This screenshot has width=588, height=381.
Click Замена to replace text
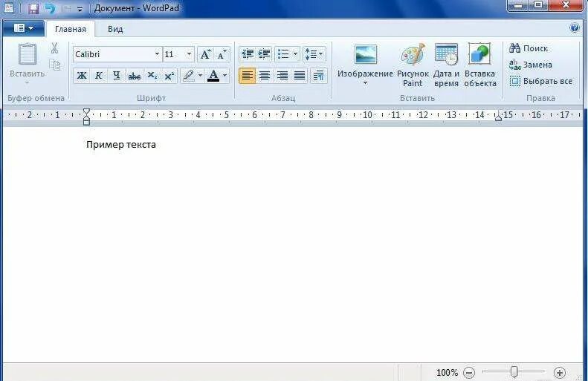pyautogui.click(x=531, y=65)
